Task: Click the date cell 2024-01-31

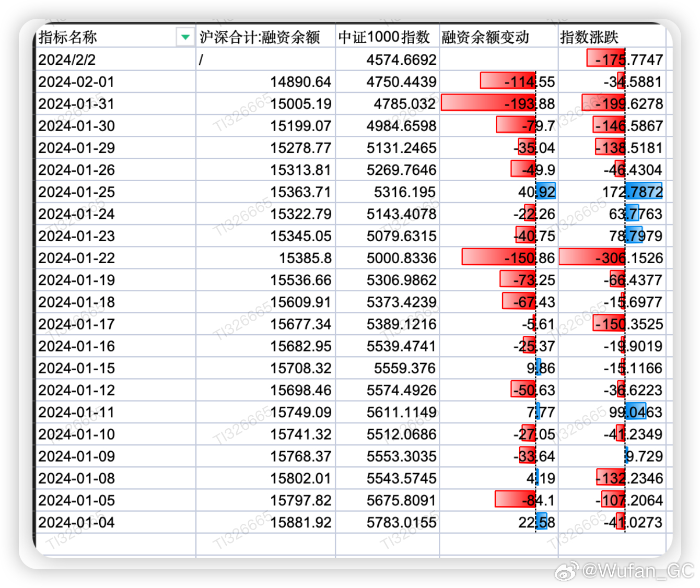Action: 116,103
